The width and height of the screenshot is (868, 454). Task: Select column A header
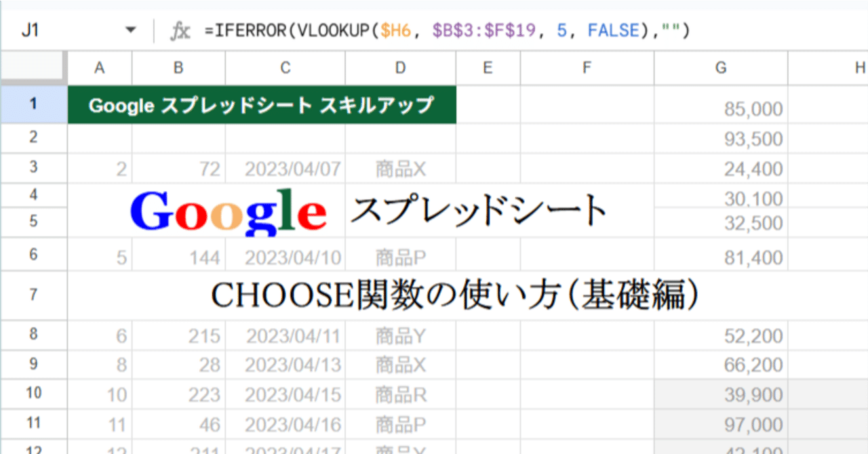100,68
